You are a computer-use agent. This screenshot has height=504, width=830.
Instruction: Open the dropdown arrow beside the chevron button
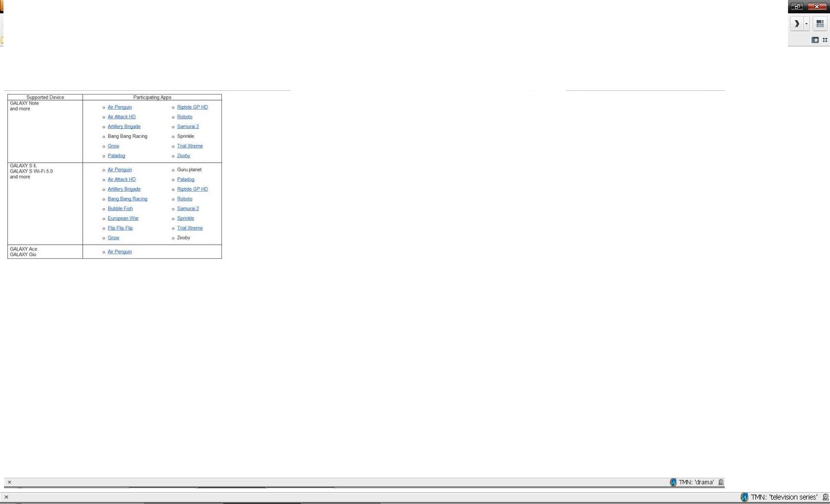tap(806, 24)
